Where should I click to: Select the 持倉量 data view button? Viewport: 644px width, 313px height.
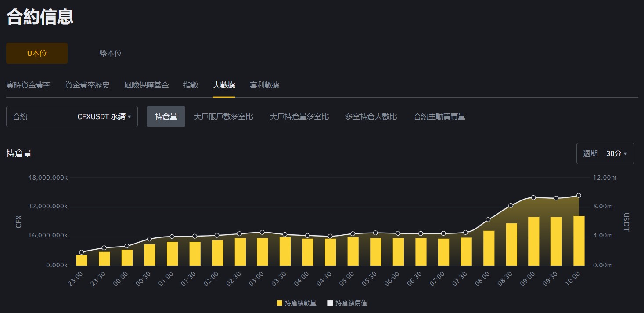click(x=165, y=116)
